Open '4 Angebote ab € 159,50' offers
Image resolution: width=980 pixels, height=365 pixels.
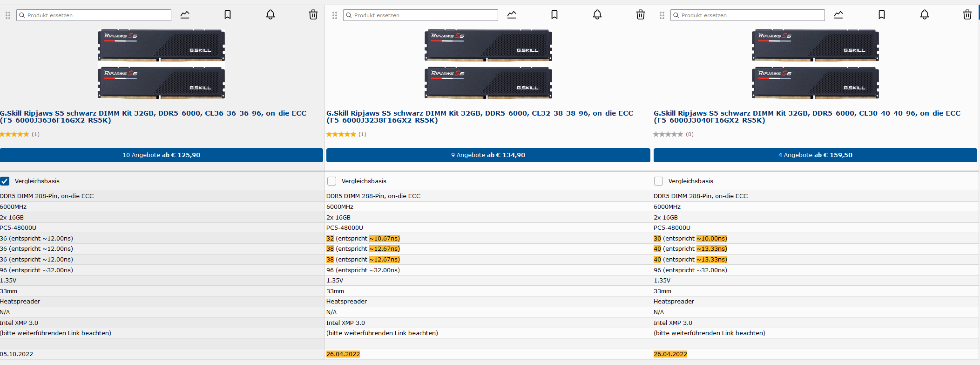click(x=815, y=155)
